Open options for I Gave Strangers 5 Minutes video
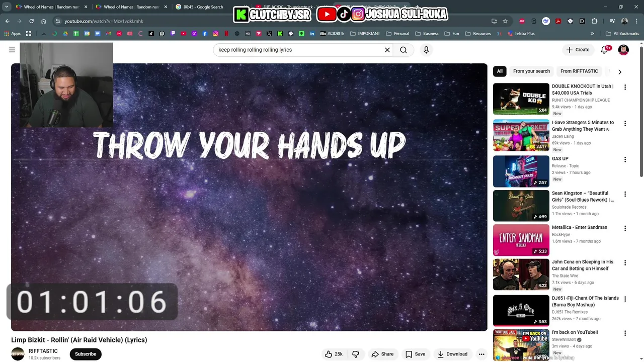This screenshot has height=362, width=644. point(625,123)
